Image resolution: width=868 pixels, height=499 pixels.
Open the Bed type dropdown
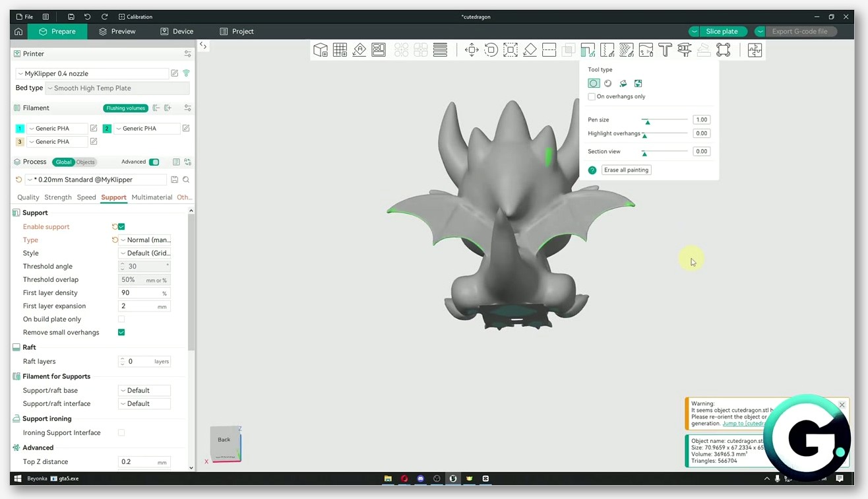coord(117,88)
